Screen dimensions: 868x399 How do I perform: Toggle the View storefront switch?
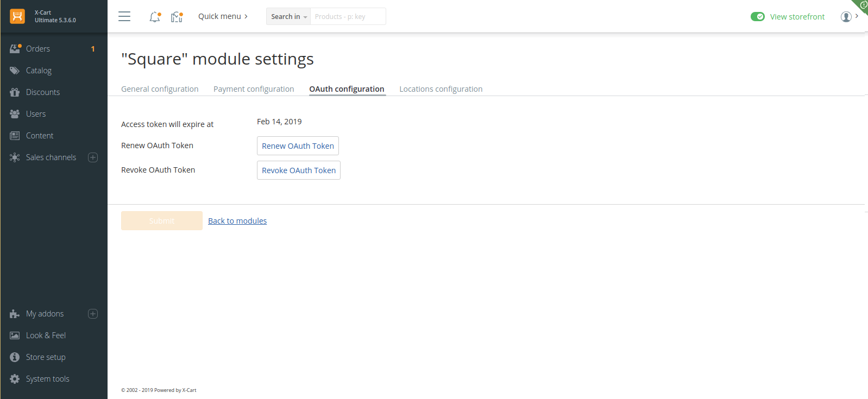point(757,17)
